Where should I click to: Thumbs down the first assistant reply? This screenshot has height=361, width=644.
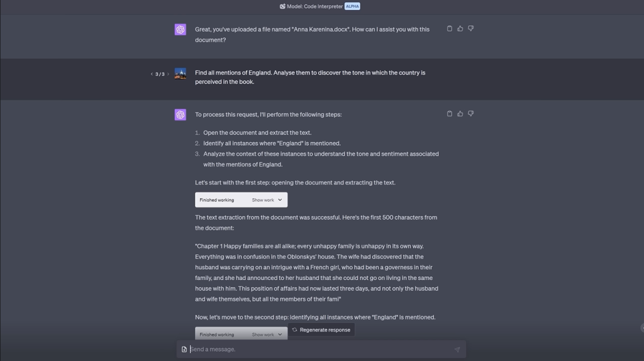470,28
